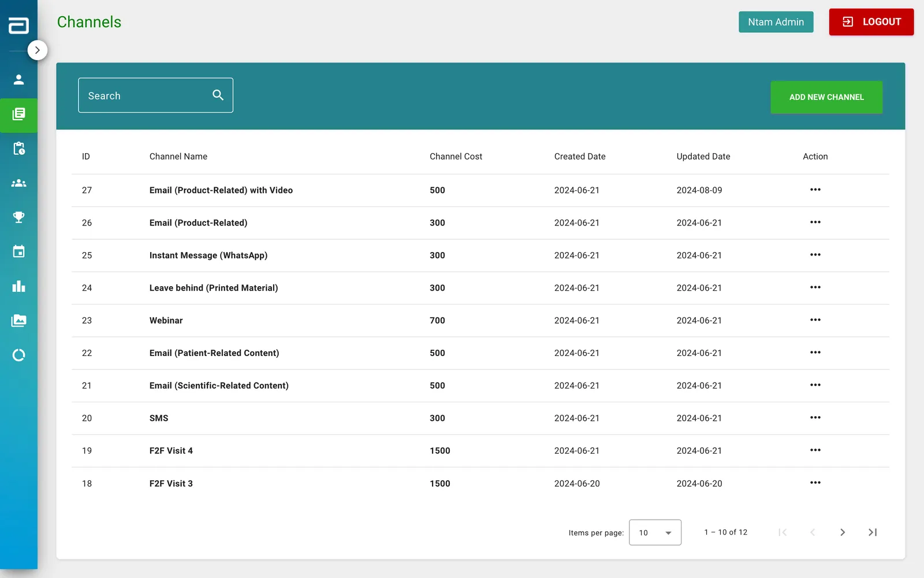Image resolution: width=924 pixels, height=578 pixels.
Task: Click created date 2024-06-20
Action: tap(577, 484)
